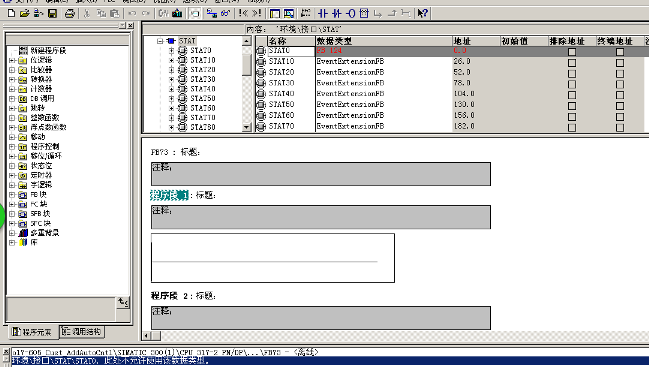The width and height of the screenshot is (649, 367).
Task: Check 排除地址 box in the STAT50 row
Action: click(572, 106)
